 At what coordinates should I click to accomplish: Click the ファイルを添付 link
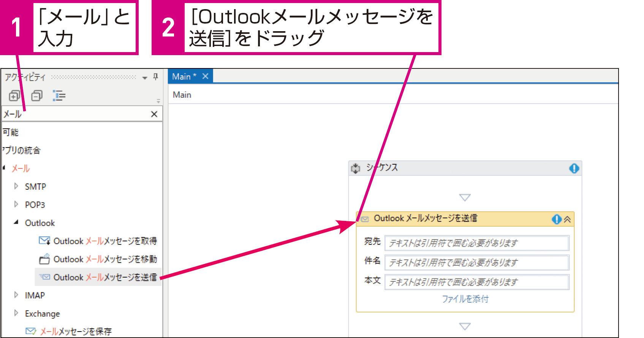pos(465,299)
